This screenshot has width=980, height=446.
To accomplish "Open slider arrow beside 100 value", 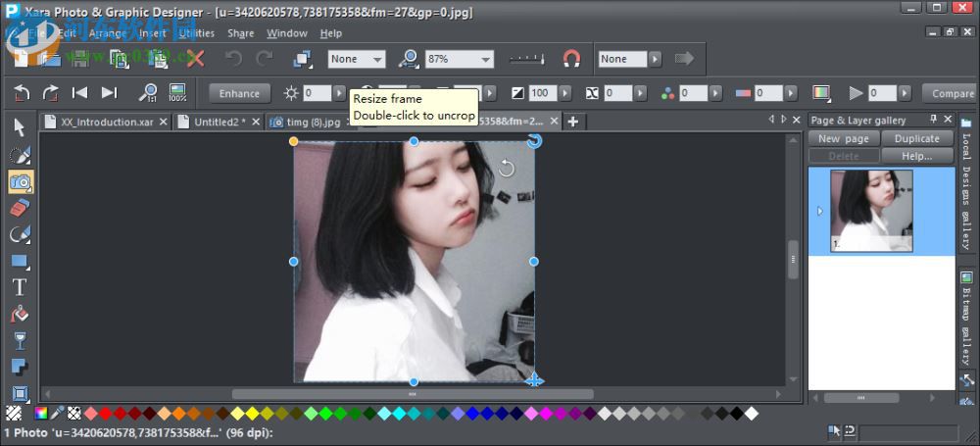I will click(x=565, y=93).
